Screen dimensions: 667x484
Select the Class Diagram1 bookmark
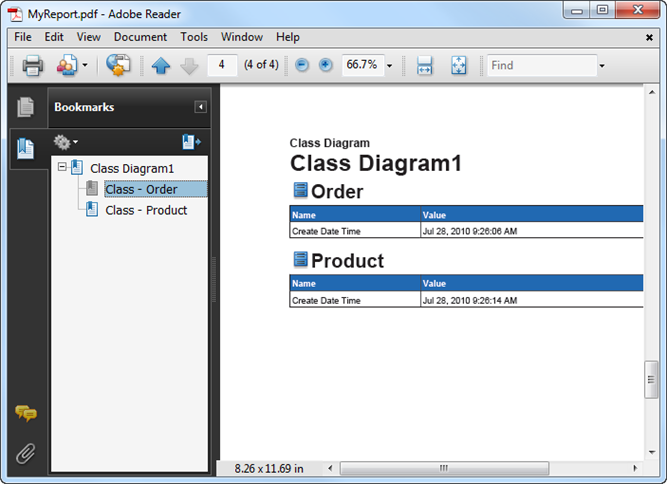pyautogui.click(x=132, y=169)
